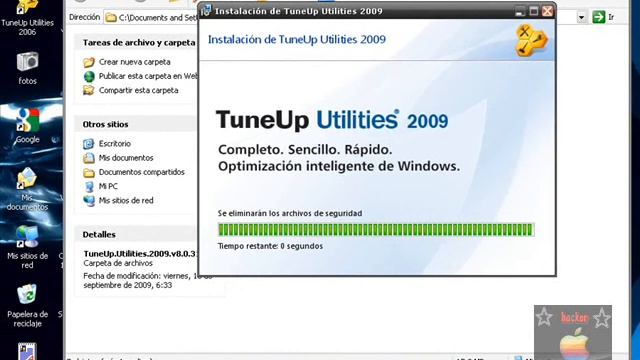640x360 pixels.
Task: Launch the Google desktop shortcut
Action: coord(27,125)
